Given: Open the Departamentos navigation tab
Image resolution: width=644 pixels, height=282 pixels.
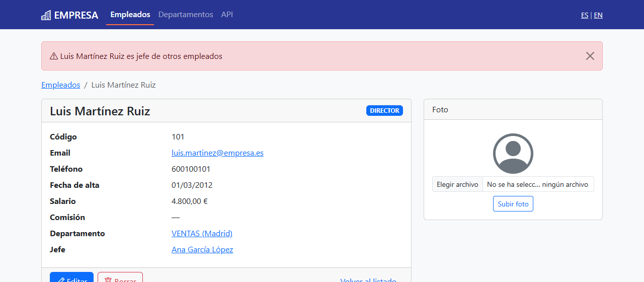Looking at the screenshot, I should tap(186, 15).
